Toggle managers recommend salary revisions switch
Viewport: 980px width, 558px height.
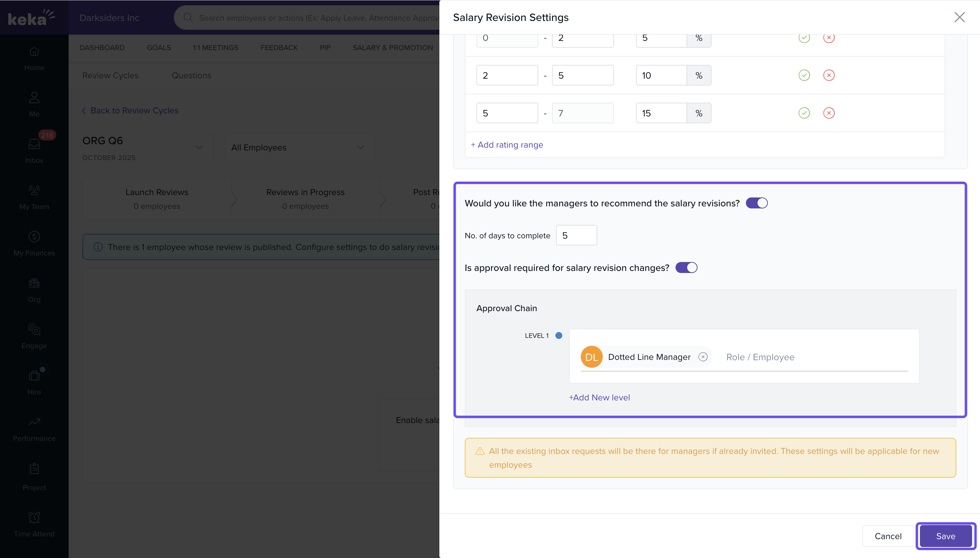click(x=756, y=203)
